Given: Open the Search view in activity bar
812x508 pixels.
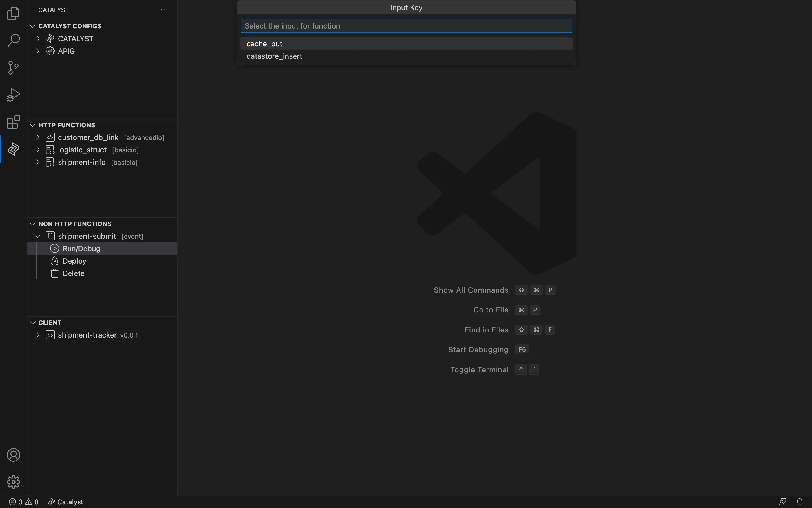Looking at the screenshot, I should coord(14,40).
